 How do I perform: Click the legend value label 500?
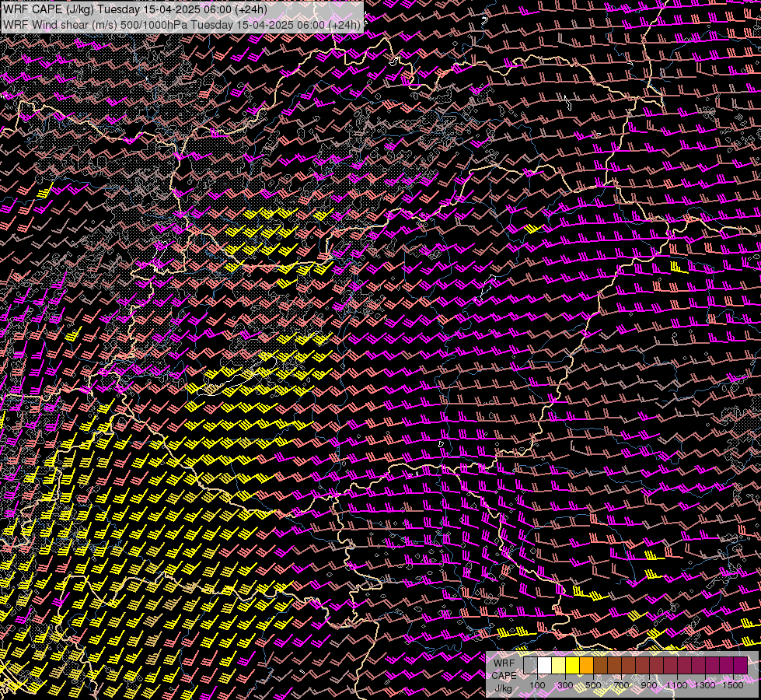click(x=593, y=685)
